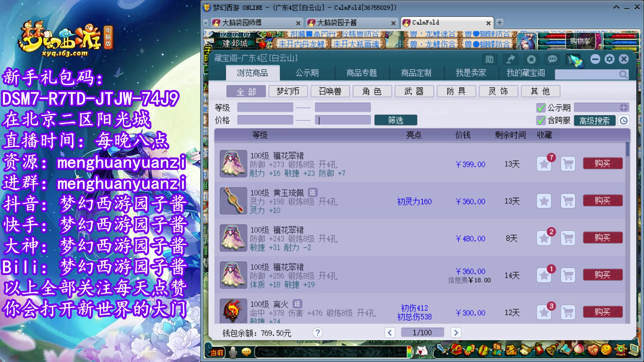Open the 助 help icon in the treasure house header

[489, 59]
